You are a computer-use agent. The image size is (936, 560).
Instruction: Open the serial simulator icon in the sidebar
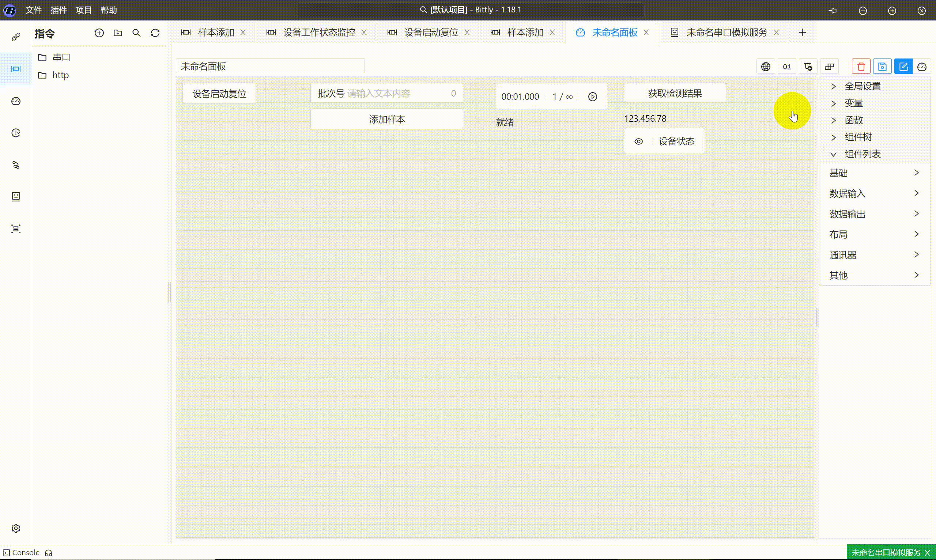(x=15, y=196)
